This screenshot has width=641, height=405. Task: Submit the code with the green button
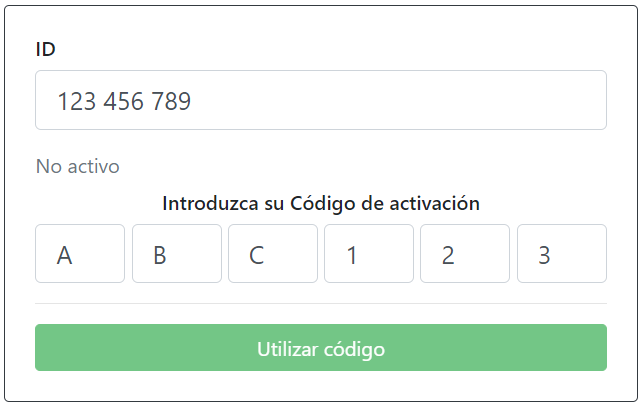[x=321, y=348]
